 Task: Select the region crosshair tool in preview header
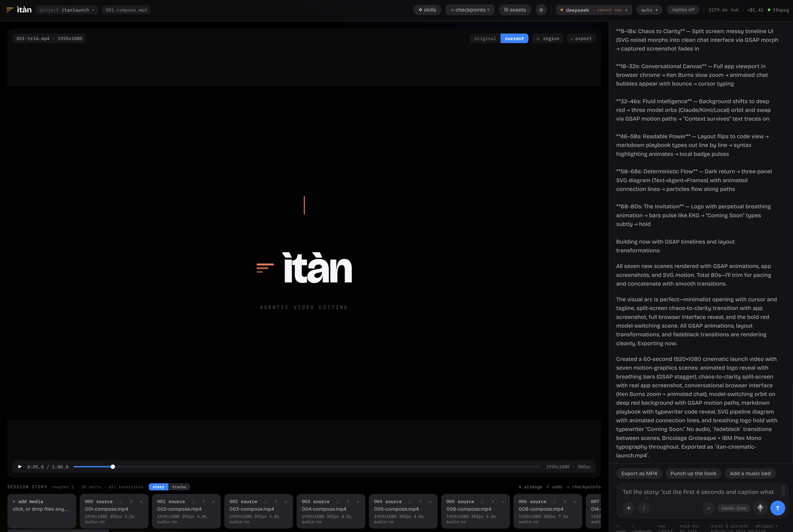(x=548, y=38)
